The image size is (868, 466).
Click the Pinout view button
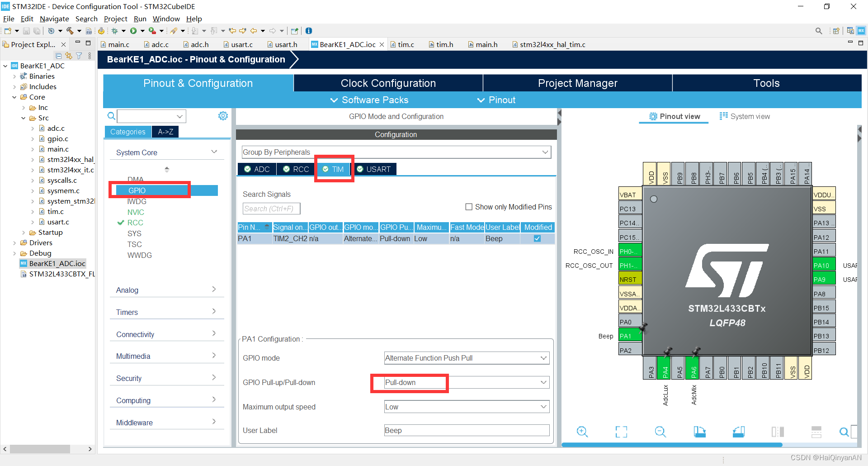[675, 116]
